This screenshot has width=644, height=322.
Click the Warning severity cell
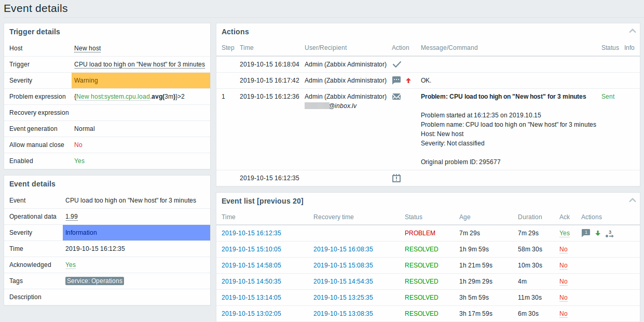[141, 81]
